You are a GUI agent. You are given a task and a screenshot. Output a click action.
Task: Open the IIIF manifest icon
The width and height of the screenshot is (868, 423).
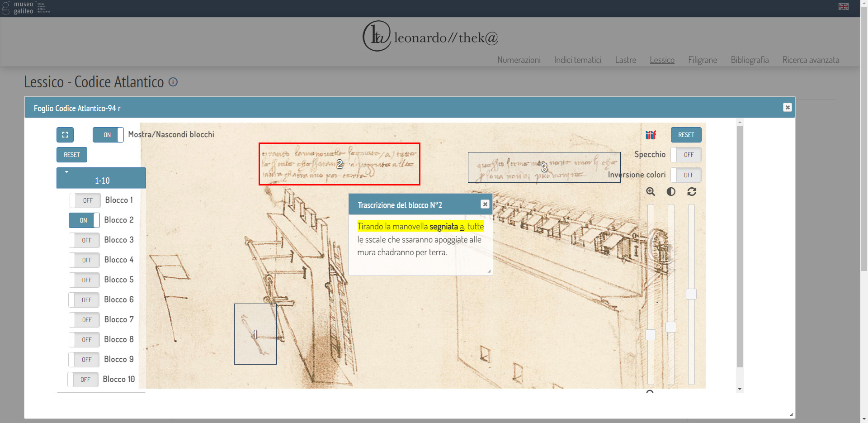coord(651,135)
